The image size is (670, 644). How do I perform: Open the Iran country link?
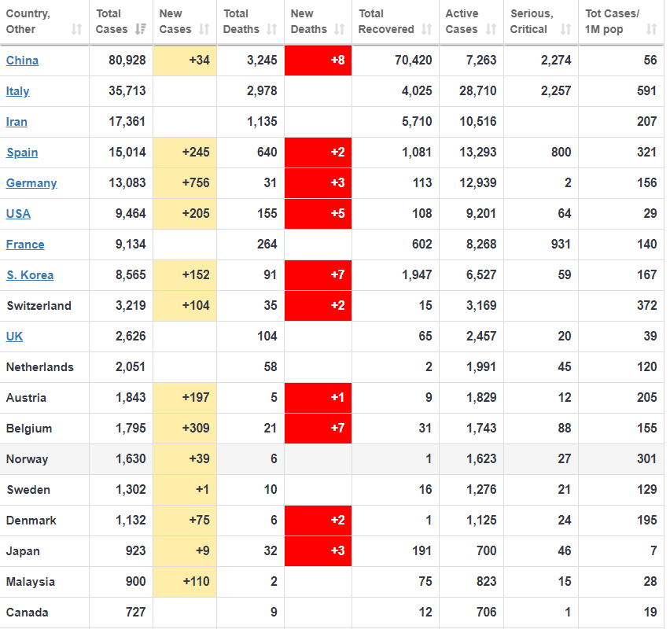tap(17, 122)
